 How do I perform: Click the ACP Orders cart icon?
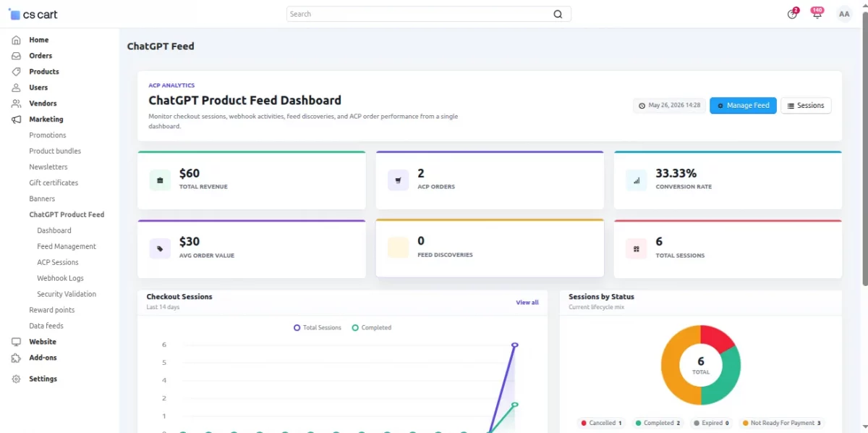pyautogui.click(x=398, y=180)
